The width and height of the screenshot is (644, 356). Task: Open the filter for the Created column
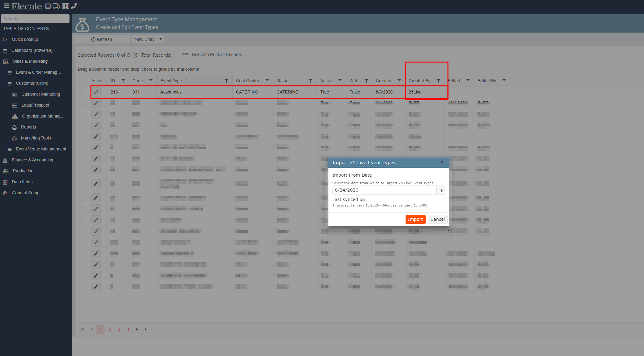click(399, 81)
